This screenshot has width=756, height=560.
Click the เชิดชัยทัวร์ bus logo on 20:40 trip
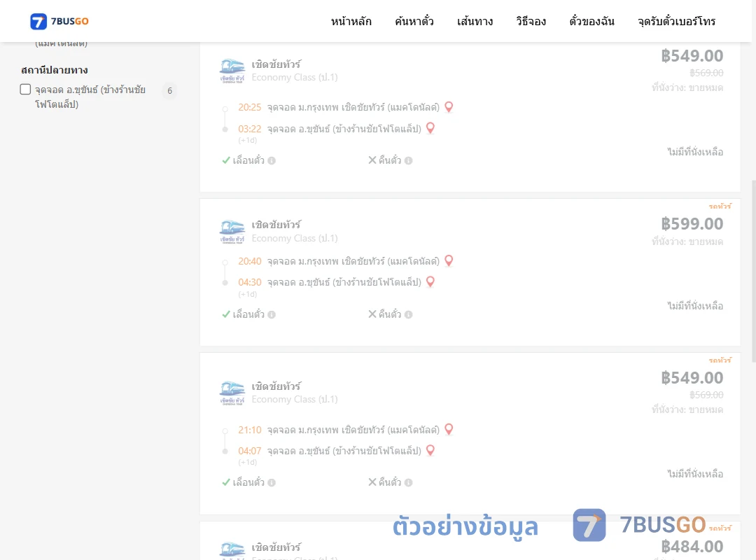click(x=232, y=232)
